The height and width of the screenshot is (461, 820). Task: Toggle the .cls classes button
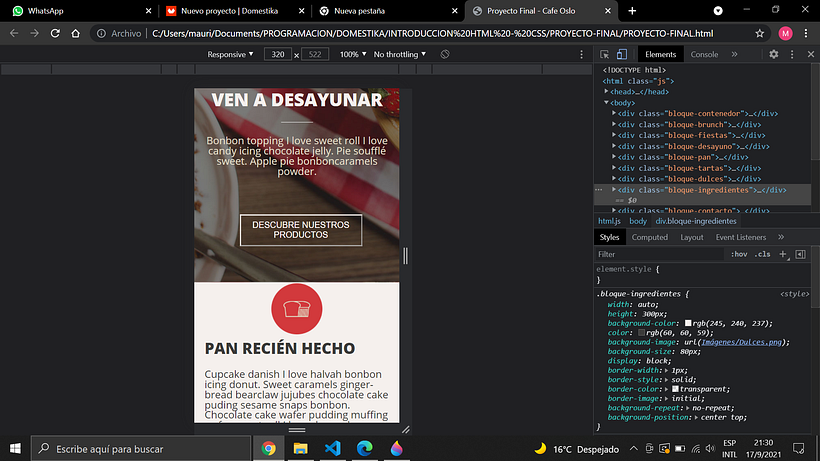pos(762,255)
